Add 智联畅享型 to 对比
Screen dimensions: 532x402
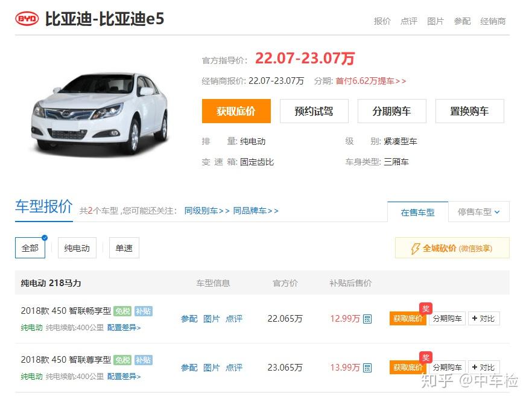[x=484, y=319]
